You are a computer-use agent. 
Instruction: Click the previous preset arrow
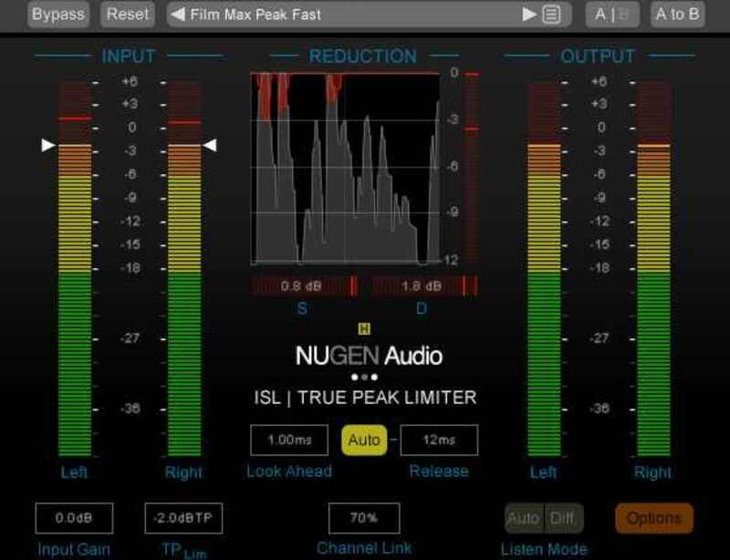pyautogui.click(x=178, y=15)
